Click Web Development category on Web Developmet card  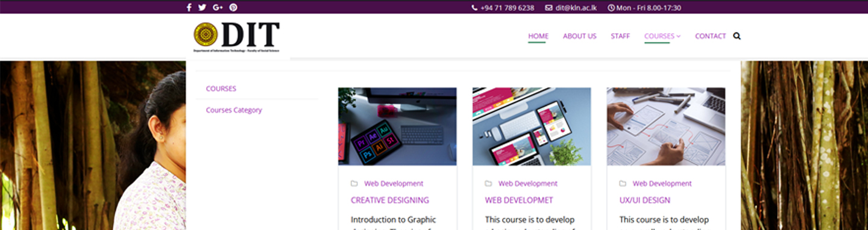pos(528,184)
